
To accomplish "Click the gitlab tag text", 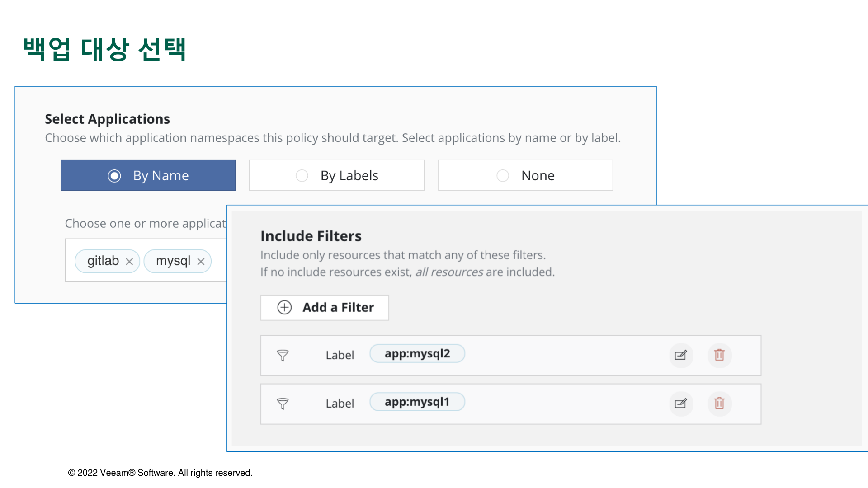I will point(103,261).
